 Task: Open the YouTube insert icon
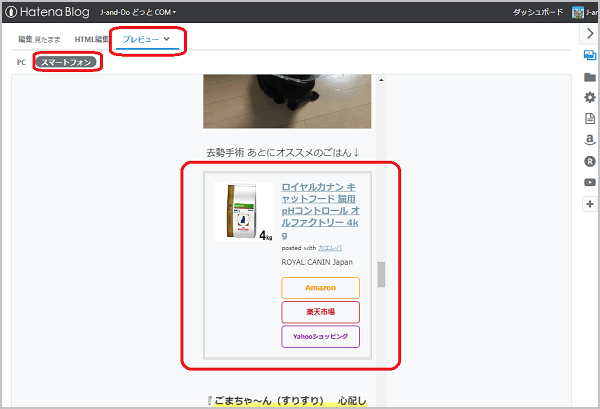[x=590, y=182]
